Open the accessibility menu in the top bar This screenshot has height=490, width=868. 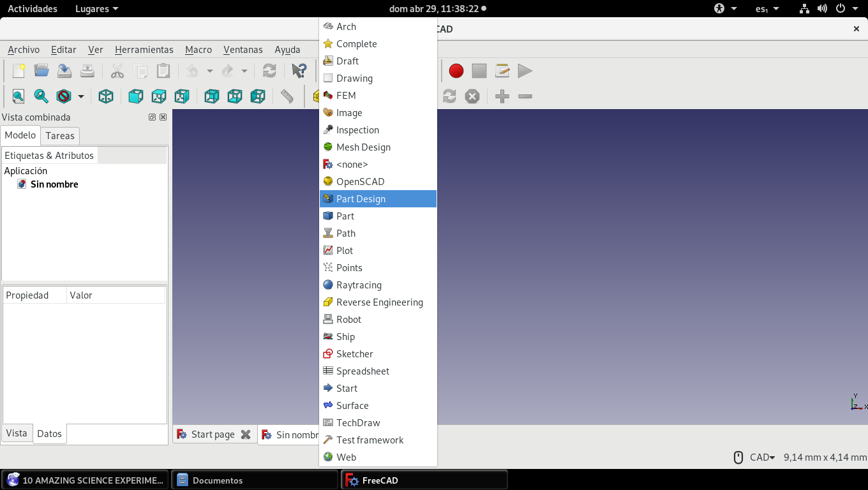726,8
